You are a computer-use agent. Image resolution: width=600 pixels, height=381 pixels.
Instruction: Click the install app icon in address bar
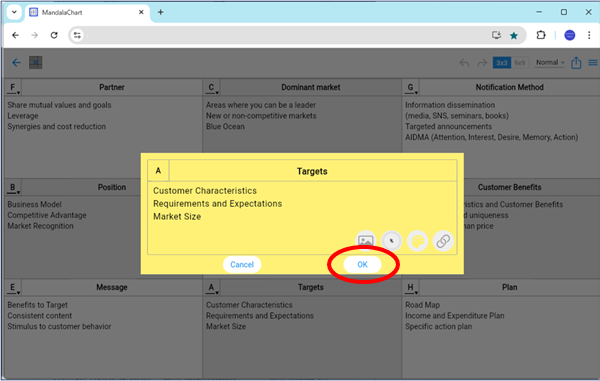click(496, 35)
